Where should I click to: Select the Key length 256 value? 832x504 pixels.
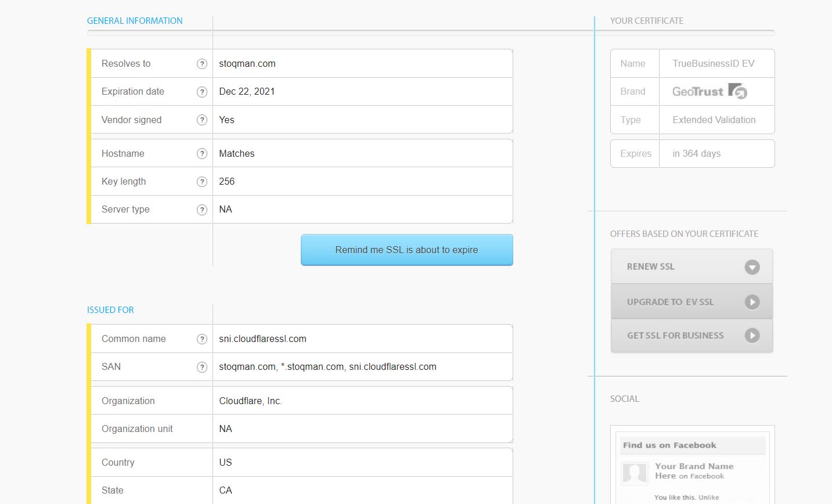226,182
